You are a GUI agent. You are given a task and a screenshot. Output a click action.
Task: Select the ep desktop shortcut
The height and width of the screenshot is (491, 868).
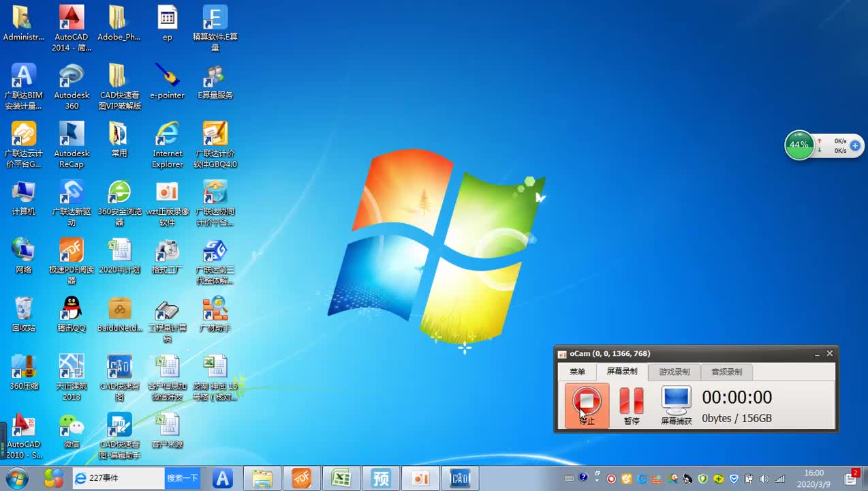pyautogui.click(x=168, y=23)
